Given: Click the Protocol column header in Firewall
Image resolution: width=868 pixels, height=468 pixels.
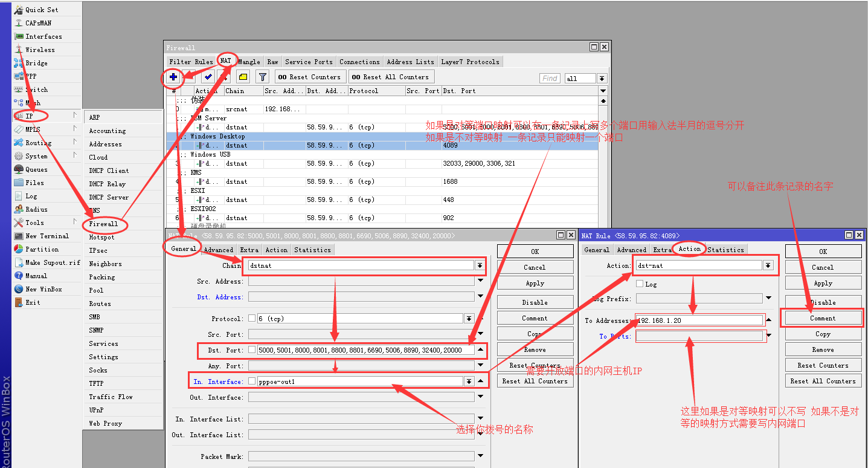Looking at the screenshot, I should click(376, 91).
